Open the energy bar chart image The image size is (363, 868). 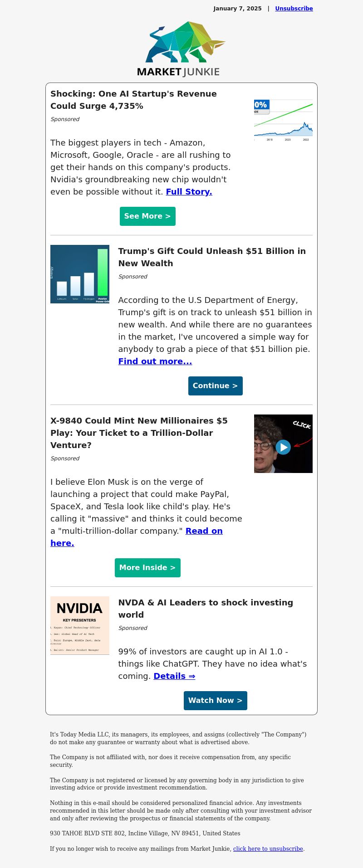[80, 274]
